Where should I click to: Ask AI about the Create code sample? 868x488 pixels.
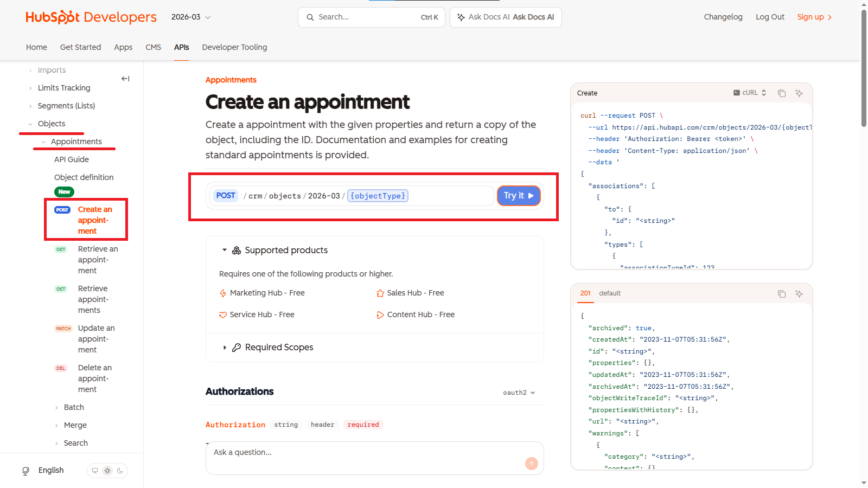click(x=799, y=93)
